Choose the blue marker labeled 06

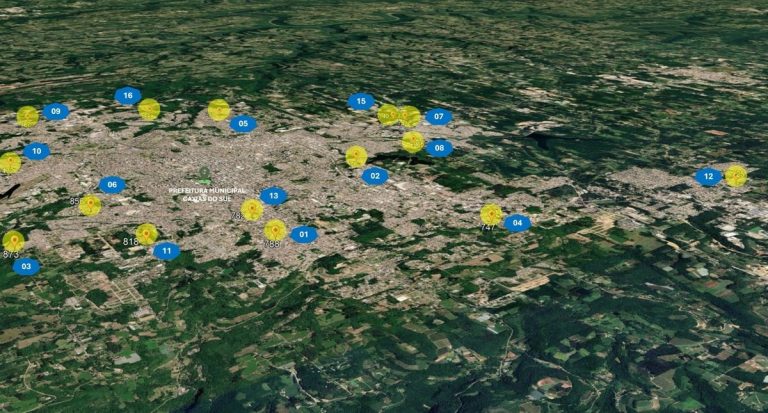click(x=111, y=185)
